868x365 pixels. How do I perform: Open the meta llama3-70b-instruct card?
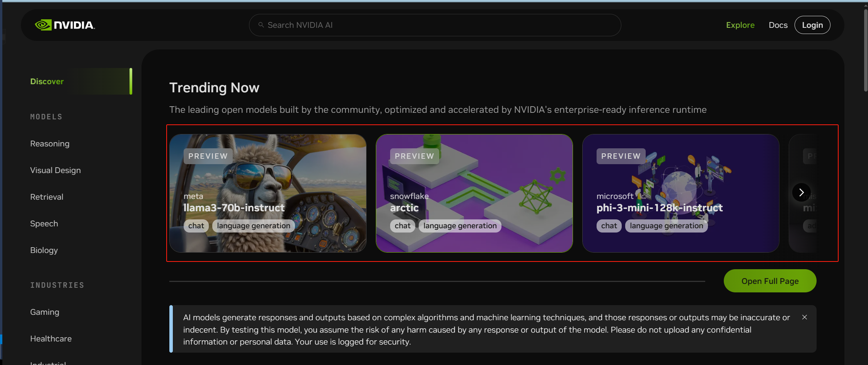click(x=268, y=193)
